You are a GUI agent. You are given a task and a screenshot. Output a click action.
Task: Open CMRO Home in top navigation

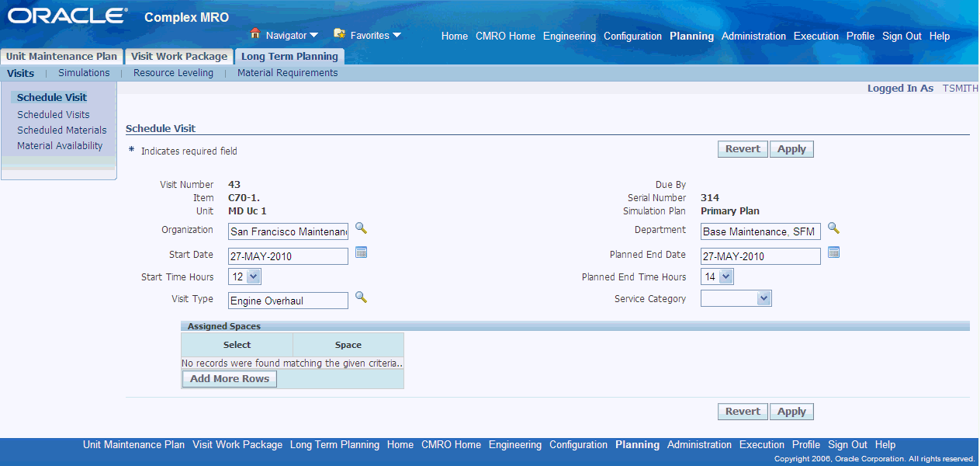pyautogui.click(x=505, y=37)
